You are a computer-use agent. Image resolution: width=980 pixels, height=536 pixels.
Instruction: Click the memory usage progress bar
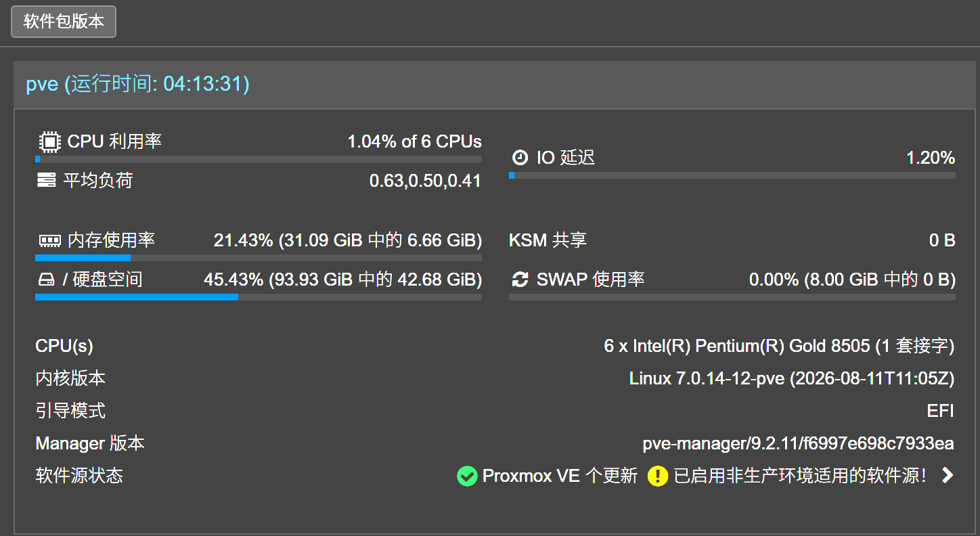[259, 258]
